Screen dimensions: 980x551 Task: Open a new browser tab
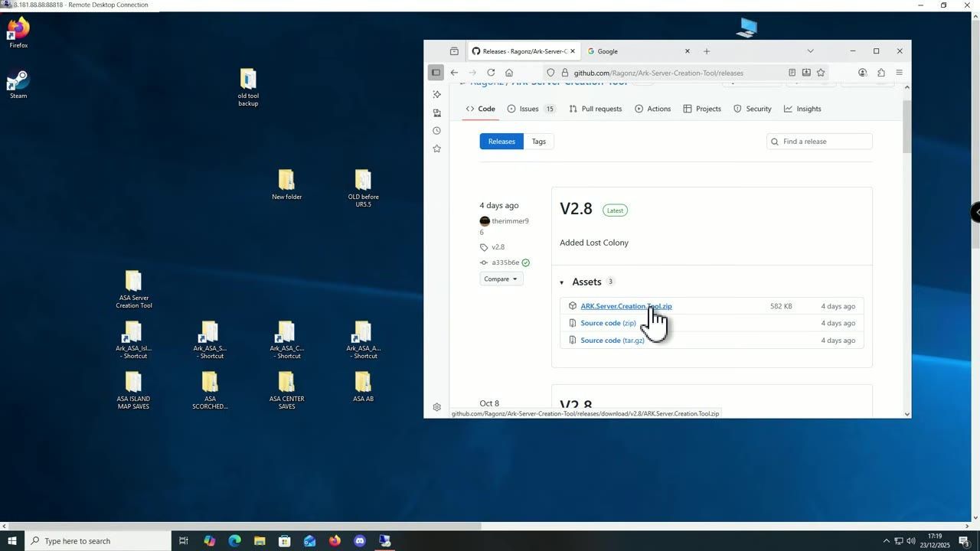click(x=707, y=51)
